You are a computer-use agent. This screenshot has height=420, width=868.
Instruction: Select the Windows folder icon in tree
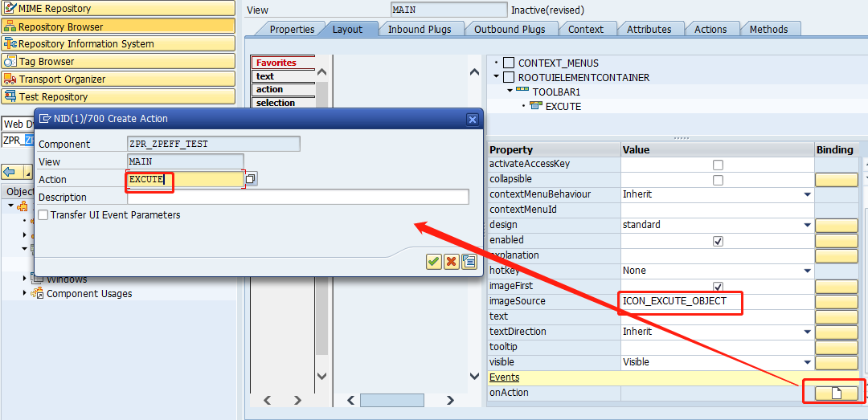click(37, 279)
